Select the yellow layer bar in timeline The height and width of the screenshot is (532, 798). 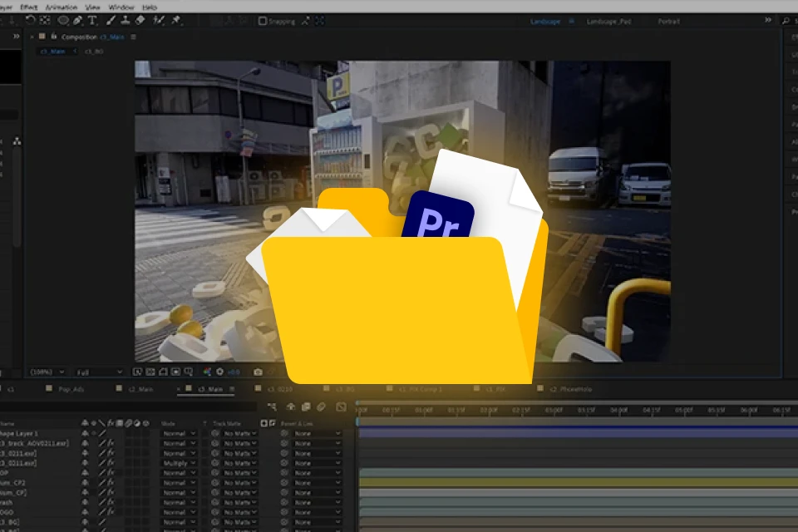tap(579, 482)
